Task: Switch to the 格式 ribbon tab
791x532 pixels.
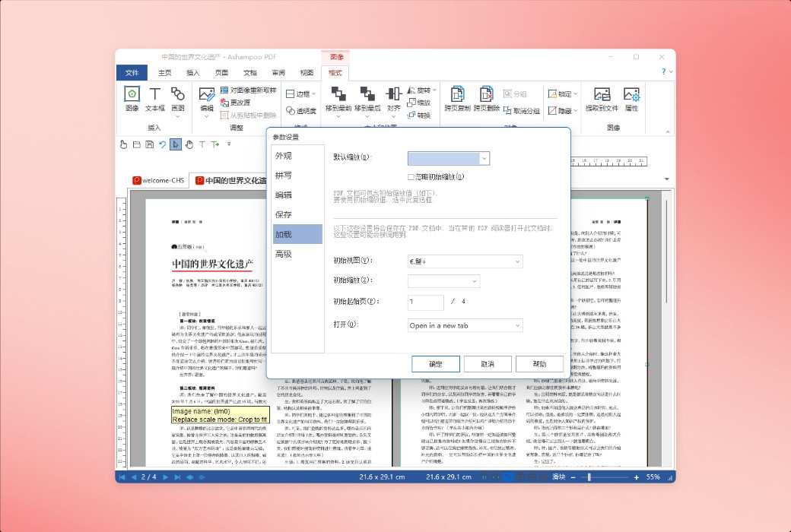Action: [x=334, y=72]
